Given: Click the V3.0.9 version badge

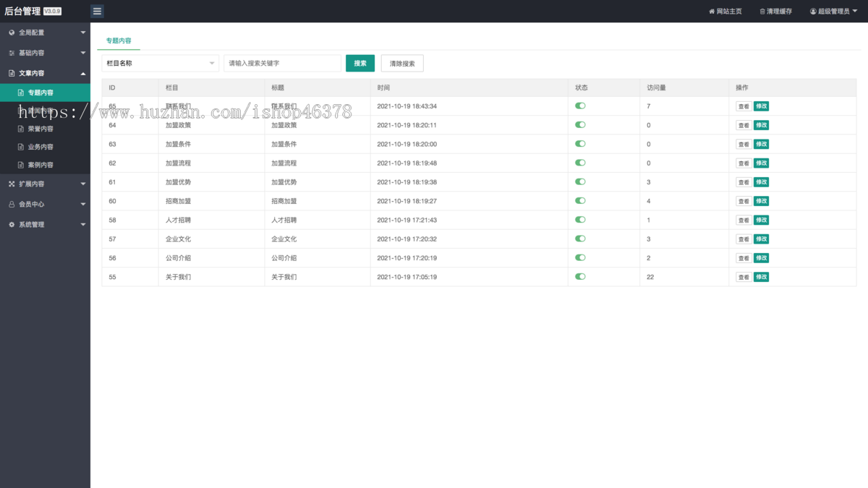Looking at the screenshot, I should [52, 12].
